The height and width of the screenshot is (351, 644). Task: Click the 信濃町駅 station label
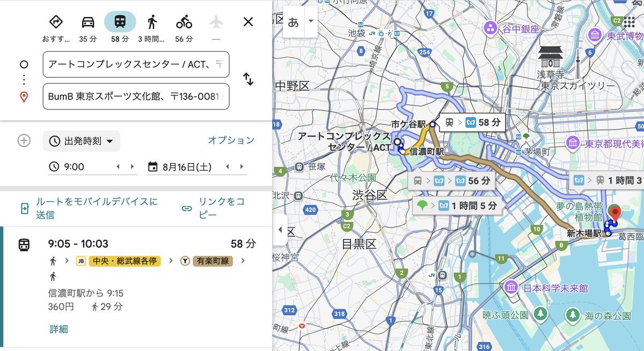(x=427, y=152)
